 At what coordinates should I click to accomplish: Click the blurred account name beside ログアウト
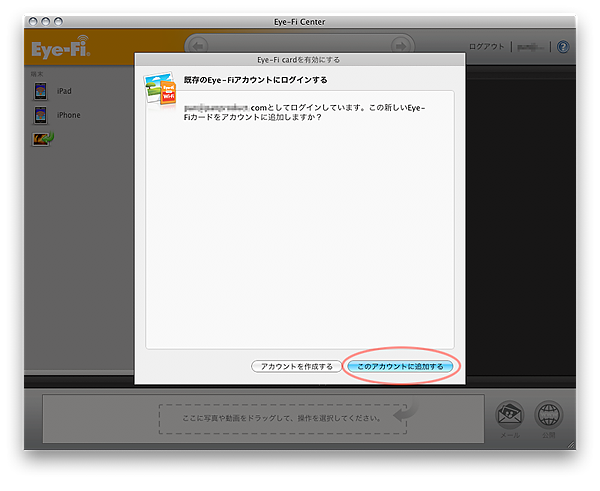pyautogui.click(x=530, y=47)
